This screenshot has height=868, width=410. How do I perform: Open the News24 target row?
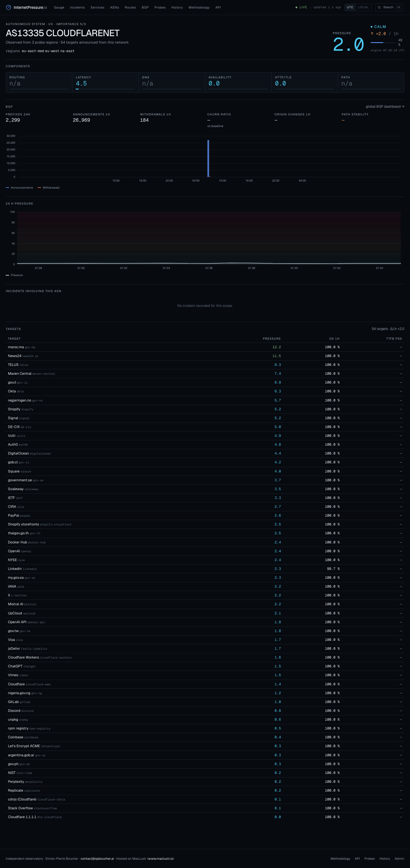pos(205,356)
